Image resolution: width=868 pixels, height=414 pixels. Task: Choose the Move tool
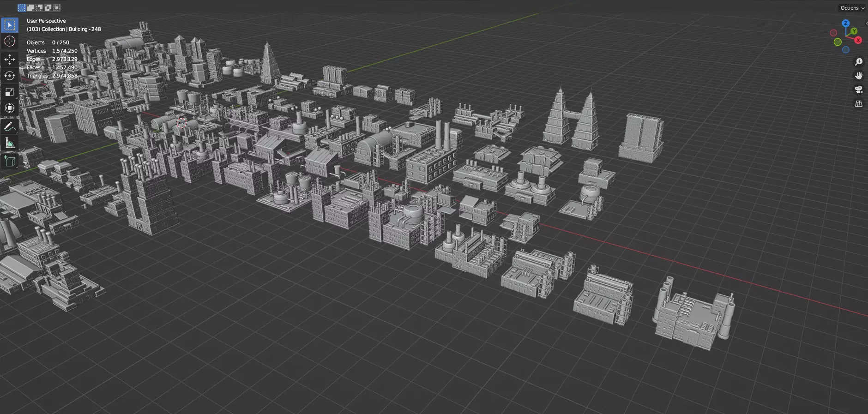(x=10, y=60)
